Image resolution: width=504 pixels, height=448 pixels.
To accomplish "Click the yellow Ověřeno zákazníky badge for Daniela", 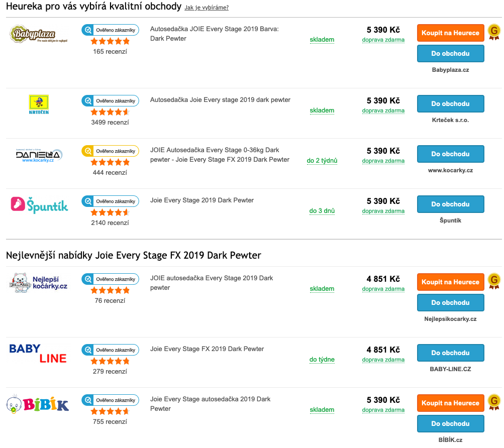I will click(110, 151).
